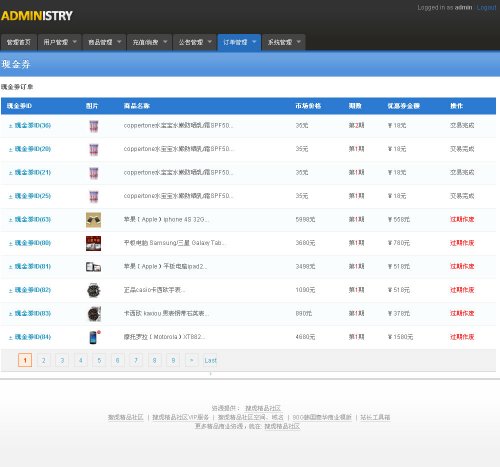The image size is (500, 467).
Task: Click the kaxiou watch thumbnail
Action: (94, 314)
